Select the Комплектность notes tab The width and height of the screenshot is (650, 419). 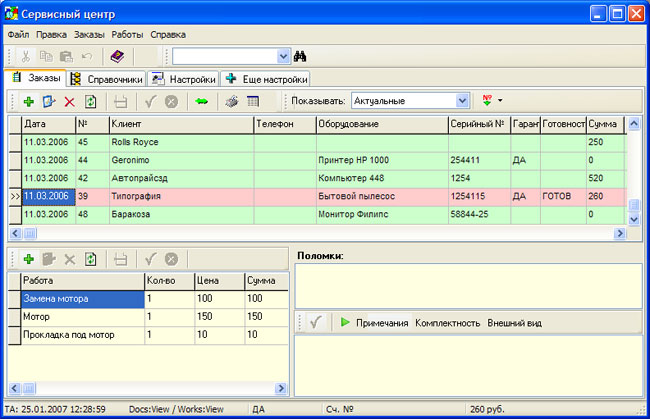447,323
